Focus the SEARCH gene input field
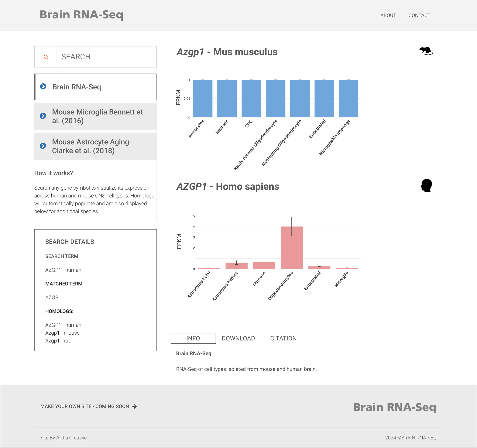477x448 pixels. 106,57
